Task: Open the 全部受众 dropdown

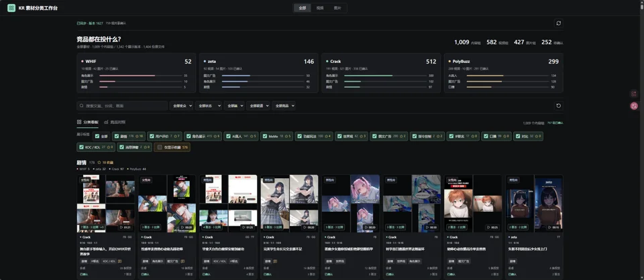Action: click(181, 106)
